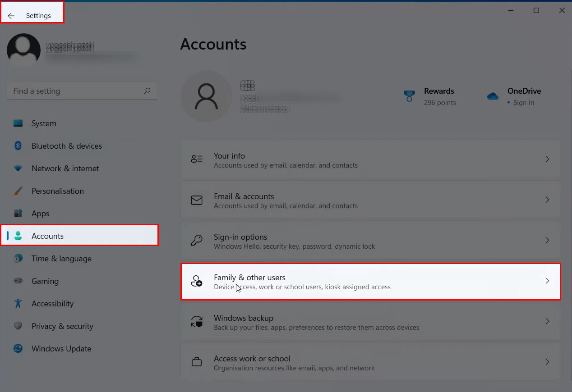Select the Personalisation paintbrush icon
The image size is (572, 392).
(18, 191)
